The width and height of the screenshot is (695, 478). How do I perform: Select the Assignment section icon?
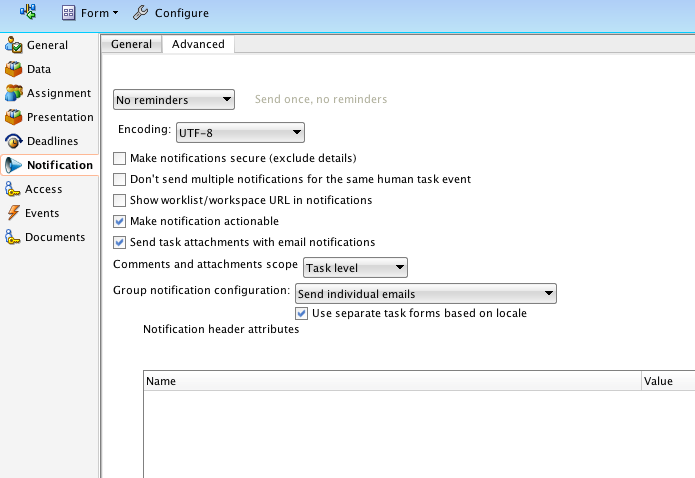pyautogui.click(x=13, y=93)
